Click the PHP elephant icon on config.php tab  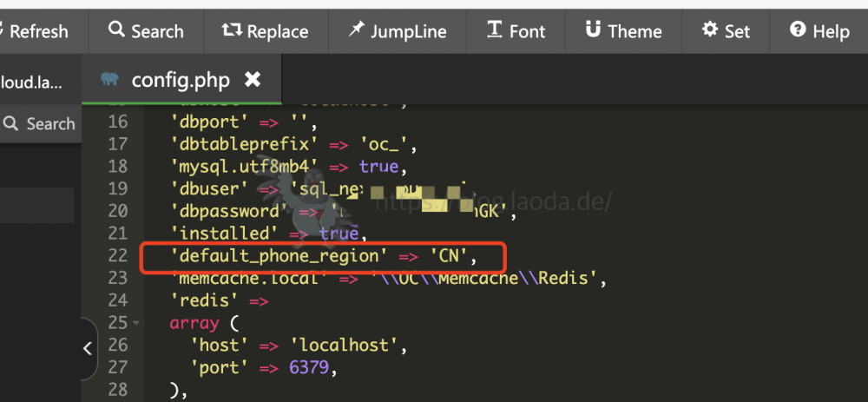coord(110,80)
